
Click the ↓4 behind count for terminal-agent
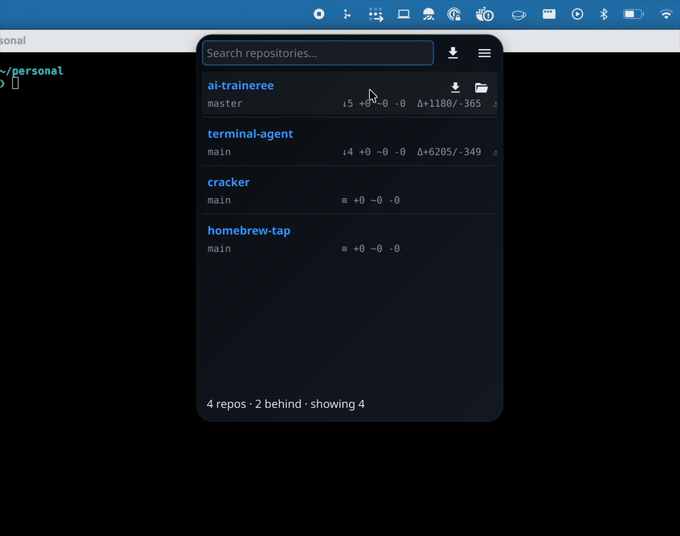pyautogui.click(x=347, y=152)
